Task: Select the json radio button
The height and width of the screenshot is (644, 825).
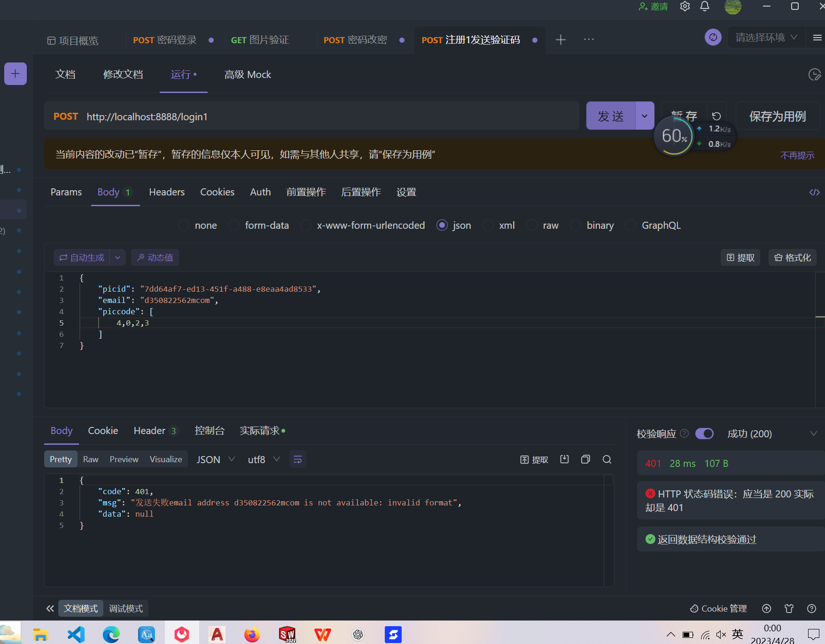Action: point(442,225)
